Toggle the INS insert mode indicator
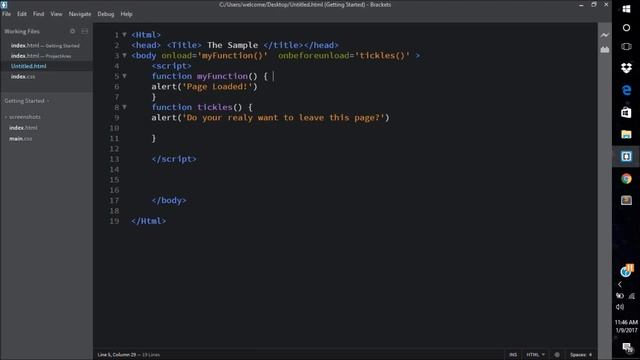Viewport: 640px width, 360px height. click(513, 355)
